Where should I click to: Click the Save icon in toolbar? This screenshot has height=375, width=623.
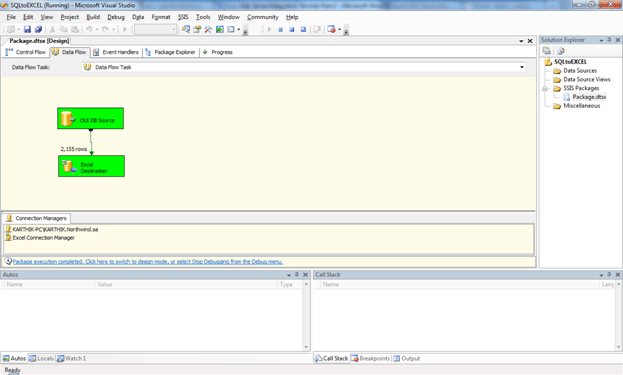(x=27, y=29)
